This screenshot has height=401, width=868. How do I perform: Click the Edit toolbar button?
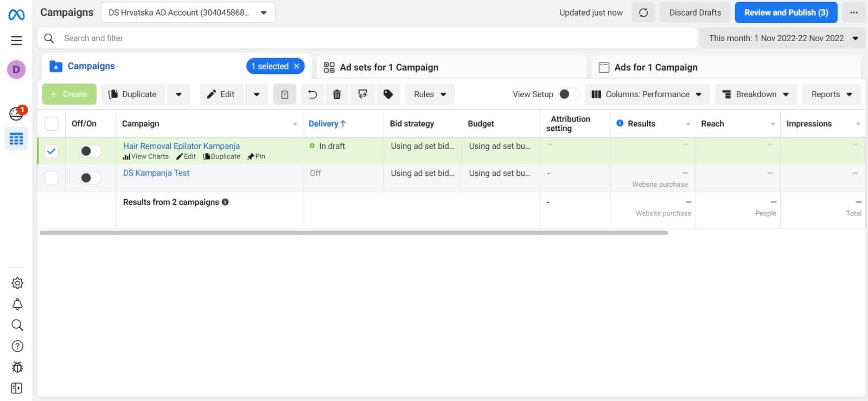[221, 94]
